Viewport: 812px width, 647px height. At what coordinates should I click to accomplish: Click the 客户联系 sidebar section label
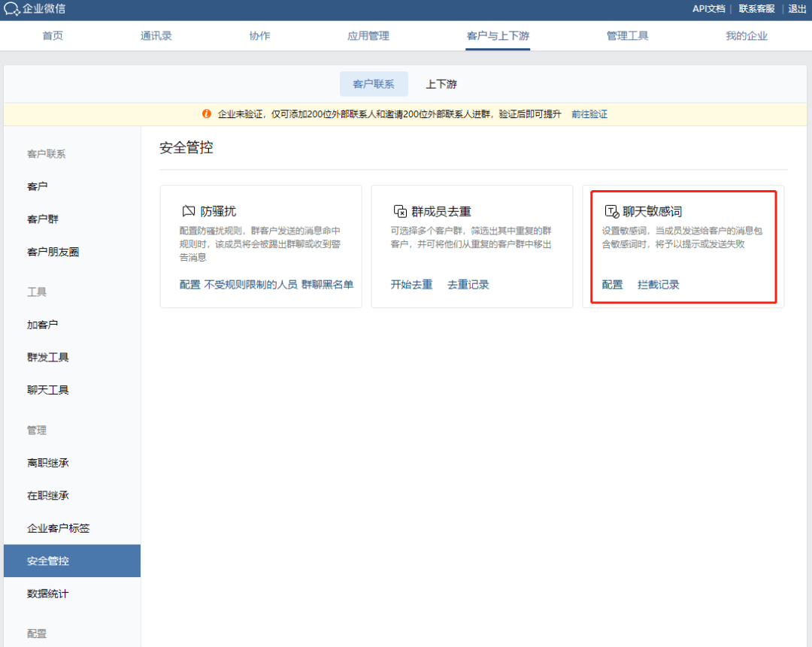pos(46,154)
